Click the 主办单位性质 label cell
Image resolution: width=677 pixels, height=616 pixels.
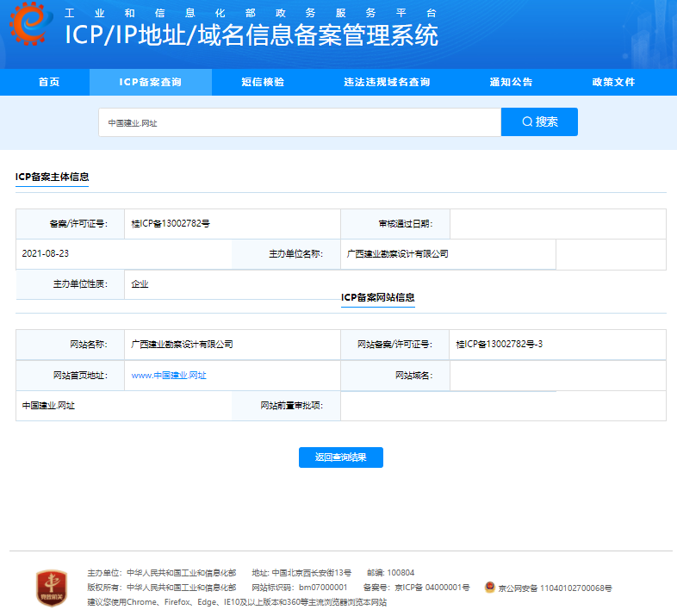pyautogui.click(x=70, y=283)
